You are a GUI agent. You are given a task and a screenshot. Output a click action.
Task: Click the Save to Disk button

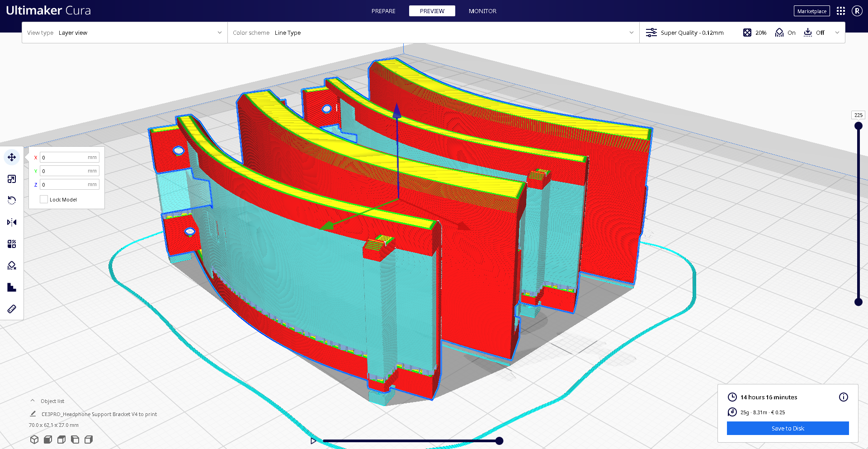[788, 428]
